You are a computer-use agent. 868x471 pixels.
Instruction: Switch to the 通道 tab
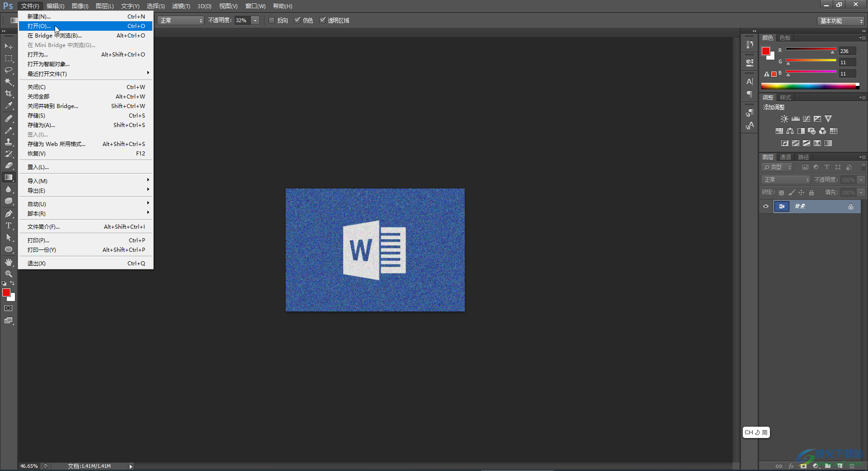[785, 157]
